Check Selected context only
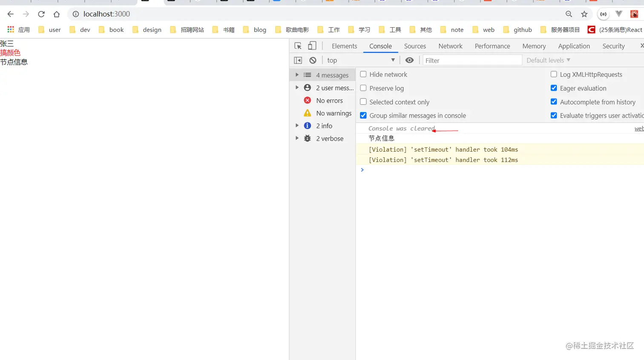 coord(363,102)
